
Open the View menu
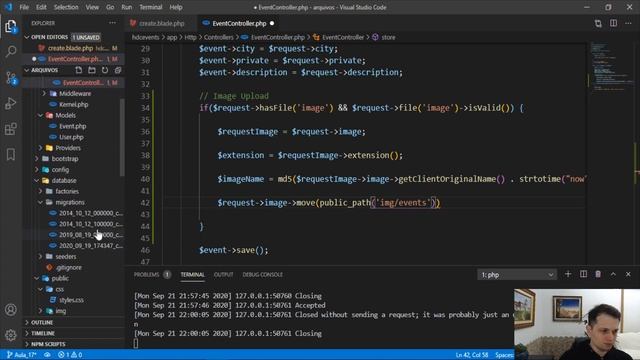[x=92, y=7]
